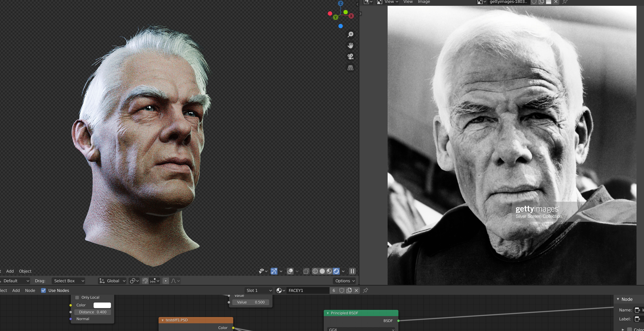The height and width of the screenshot is (331, 644).
Task: Adjust the Value 0.500 slider field
Action: click(251, 302)
